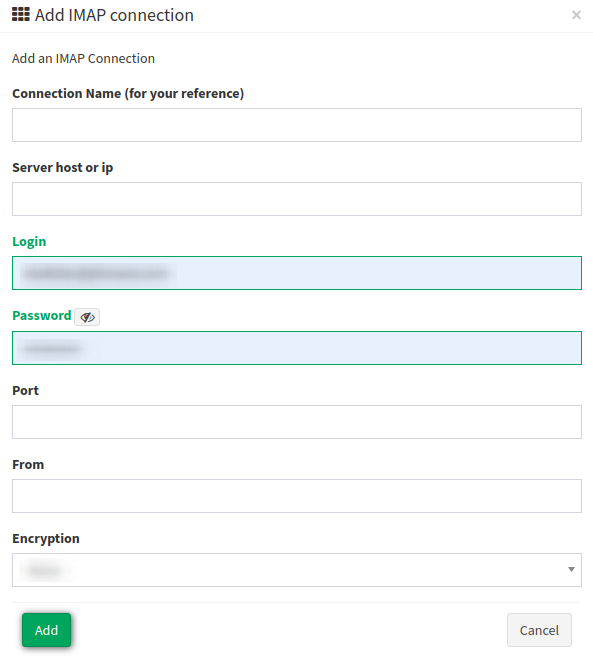
Task: Click the Password label text
Action: pos(42,316)
